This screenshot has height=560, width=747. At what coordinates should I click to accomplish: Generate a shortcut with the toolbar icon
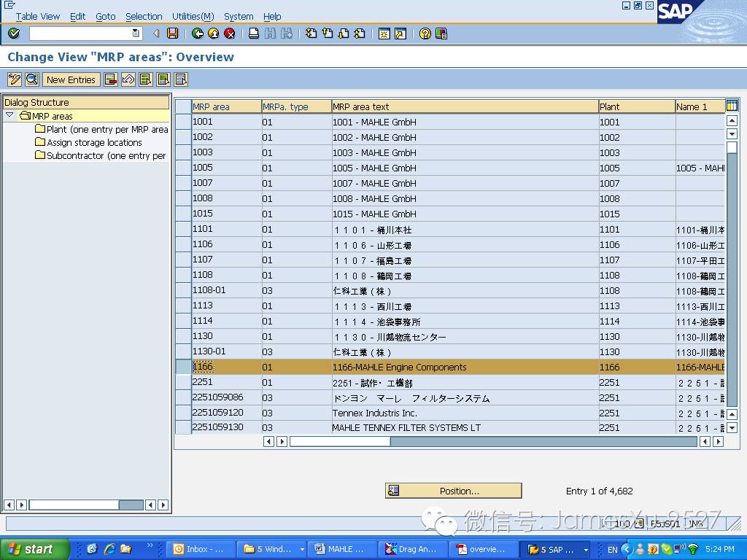pyautogui.click(x=400, y=34)
